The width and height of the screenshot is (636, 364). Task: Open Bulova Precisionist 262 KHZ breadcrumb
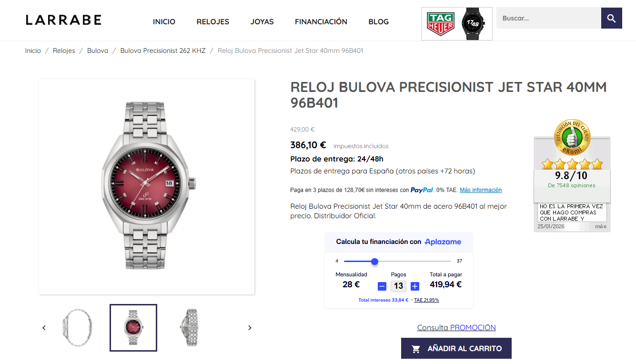162,51
